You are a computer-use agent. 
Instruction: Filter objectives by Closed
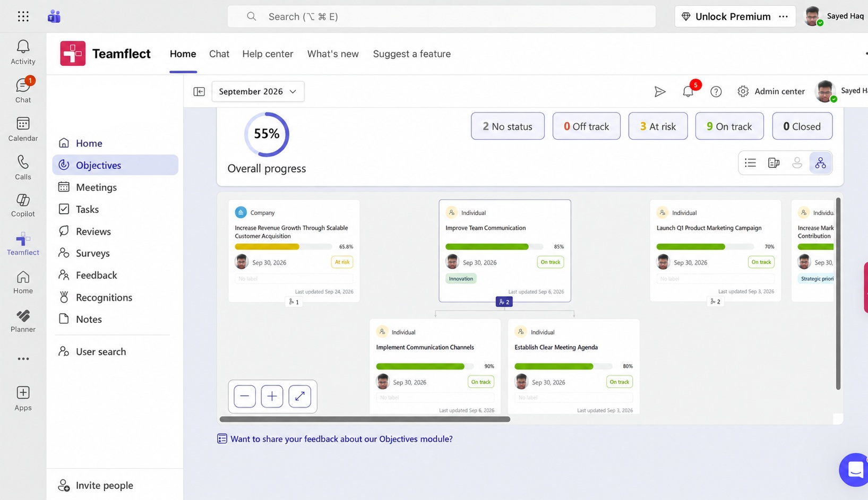tap(802, 126)
